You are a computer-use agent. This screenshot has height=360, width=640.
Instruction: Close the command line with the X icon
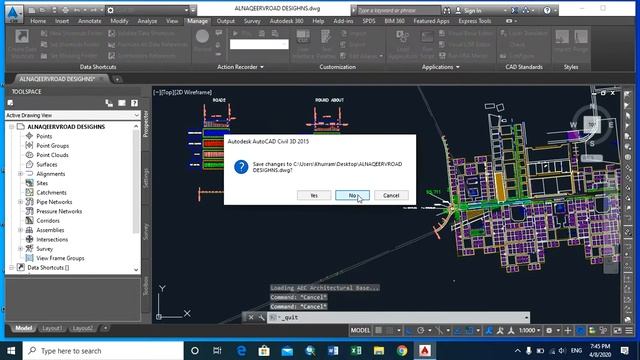coord(251,318)
